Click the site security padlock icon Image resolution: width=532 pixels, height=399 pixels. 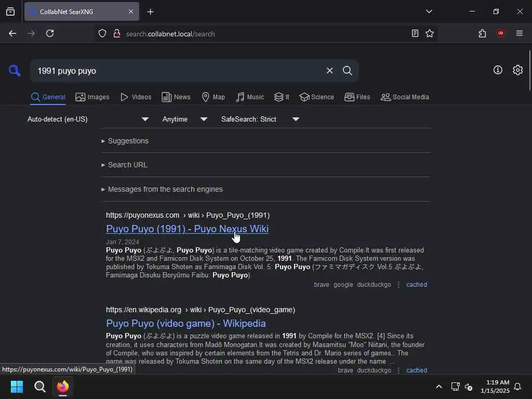117,34
